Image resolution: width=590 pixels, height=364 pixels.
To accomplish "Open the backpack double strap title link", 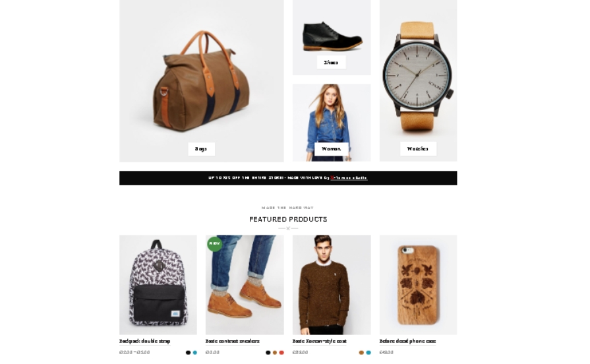I will click(145, 342).
